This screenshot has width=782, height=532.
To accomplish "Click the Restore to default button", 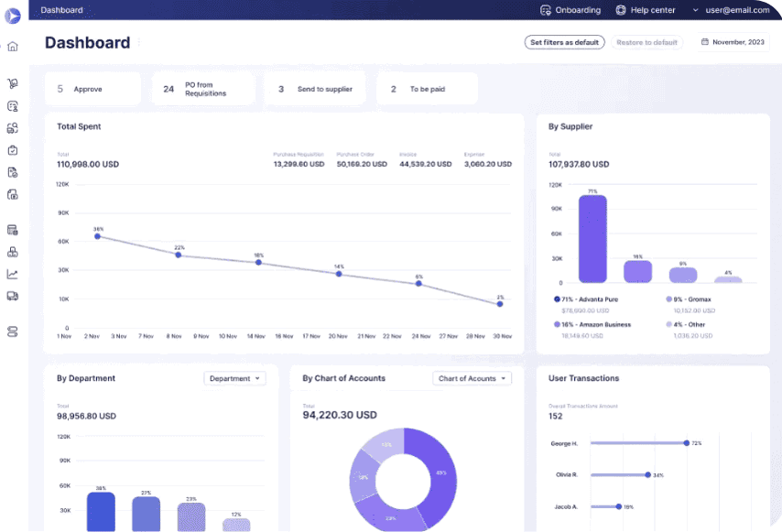I will [x=646, y=42].
